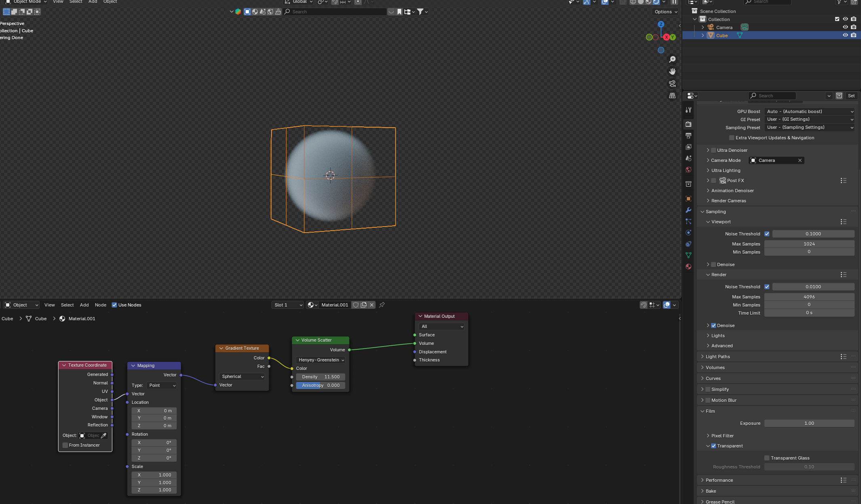The image size is (861, 504).
Task: Adjust the Density value slider
Action: (321, 377)
